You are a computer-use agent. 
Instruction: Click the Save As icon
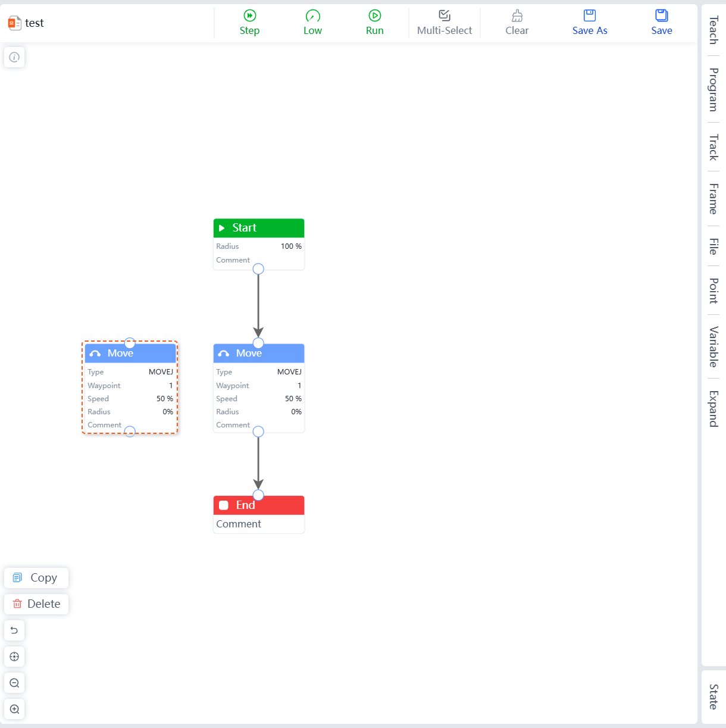589,16
